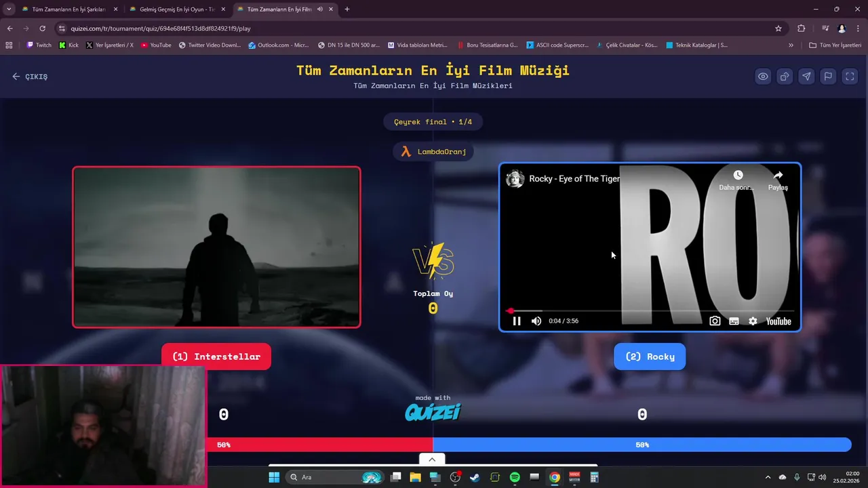This screenshot has width=868, height=488.
Task: Click the Interstellar video thumbnail
Action: tap(216, 247)
